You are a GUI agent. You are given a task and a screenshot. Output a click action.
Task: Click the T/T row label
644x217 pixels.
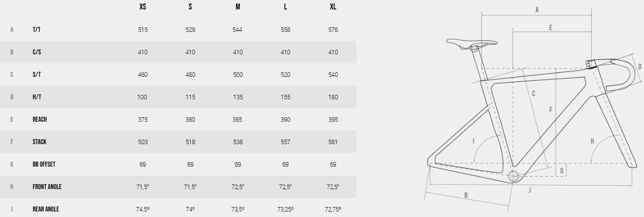point(36,30)
